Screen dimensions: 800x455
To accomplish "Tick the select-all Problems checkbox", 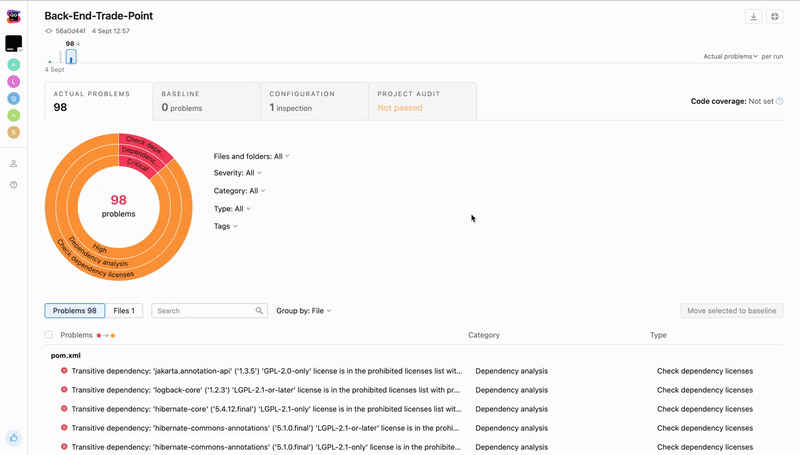I will coord(49,335).
